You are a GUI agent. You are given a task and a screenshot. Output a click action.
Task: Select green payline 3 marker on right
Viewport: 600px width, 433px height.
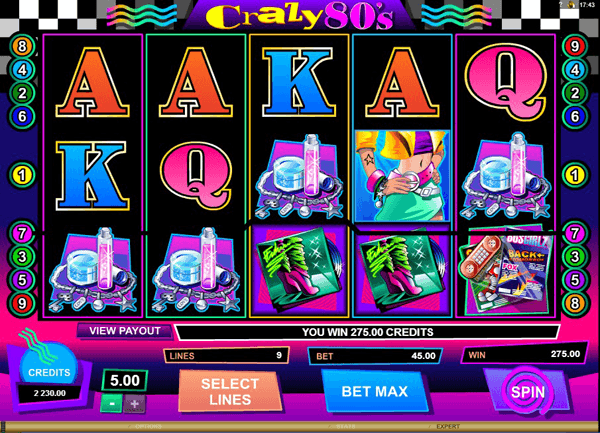click(575, 256)
